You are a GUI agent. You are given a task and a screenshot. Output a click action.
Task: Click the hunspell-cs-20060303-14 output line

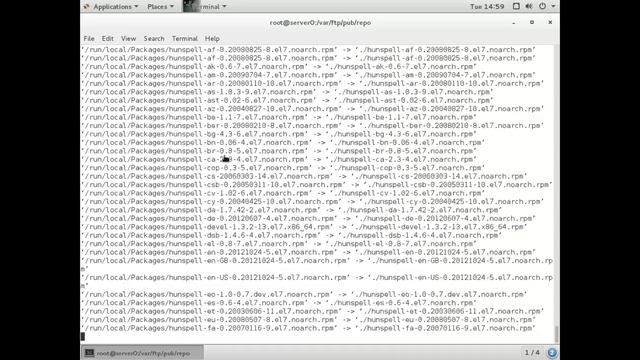point(304,176)
